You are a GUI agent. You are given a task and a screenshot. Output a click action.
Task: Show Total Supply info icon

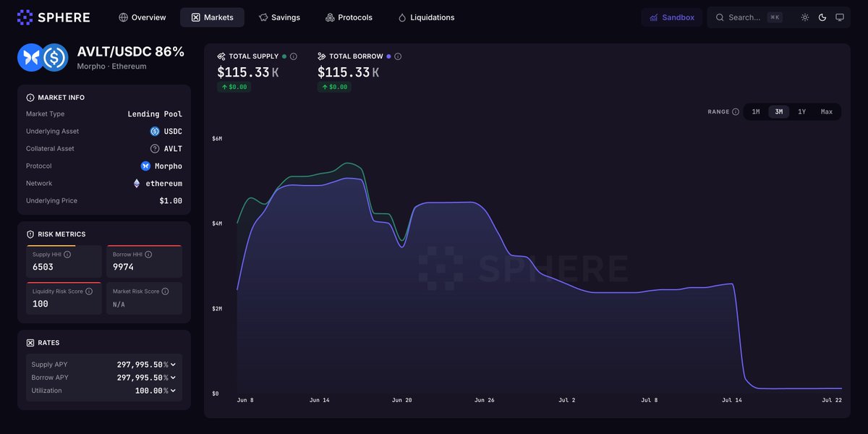tap(294, 56)
